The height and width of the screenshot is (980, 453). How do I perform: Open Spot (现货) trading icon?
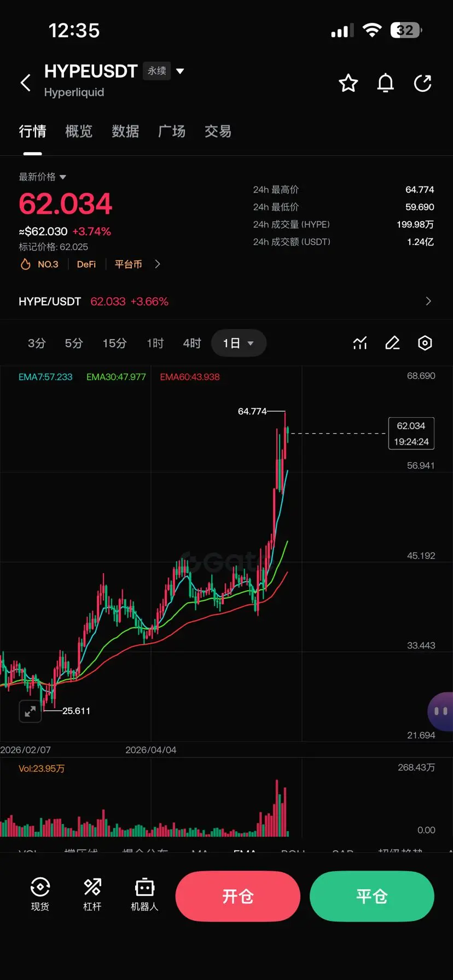[x=40, y=894]
